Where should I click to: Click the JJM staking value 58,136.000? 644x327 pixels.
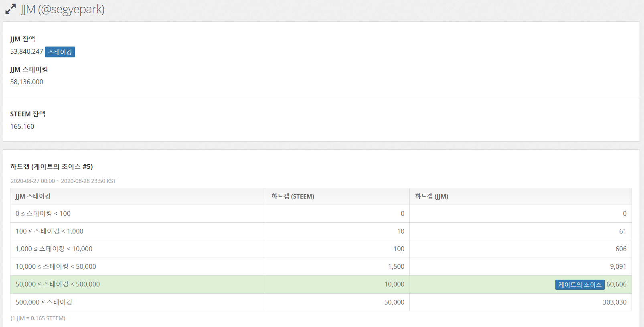coord(26,82)
